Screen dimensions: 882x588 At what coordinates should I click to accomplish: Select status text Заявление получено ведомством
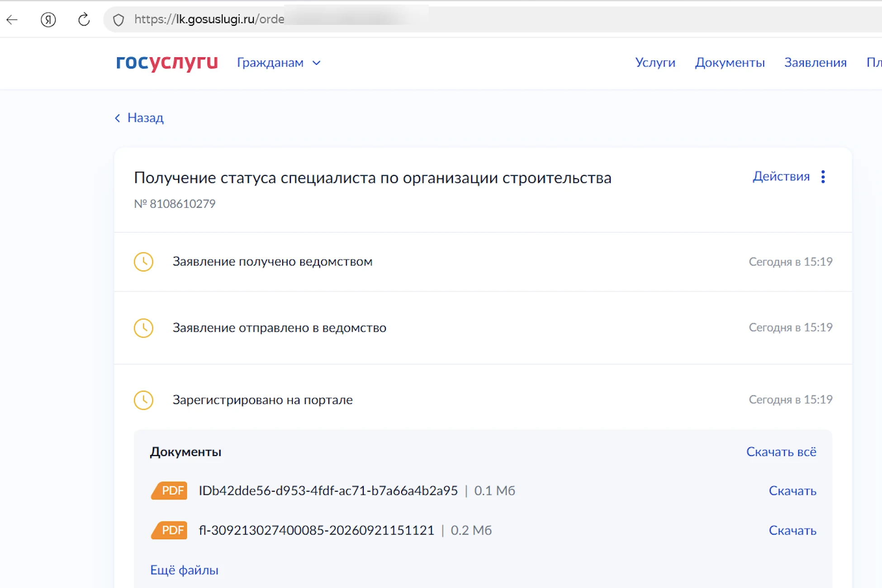(272, 261)
